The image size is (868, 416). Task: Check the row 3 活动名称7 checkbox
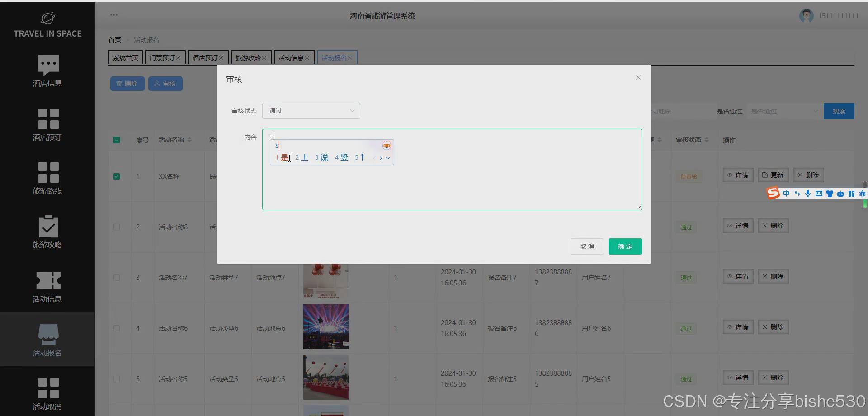pos(117,278)
